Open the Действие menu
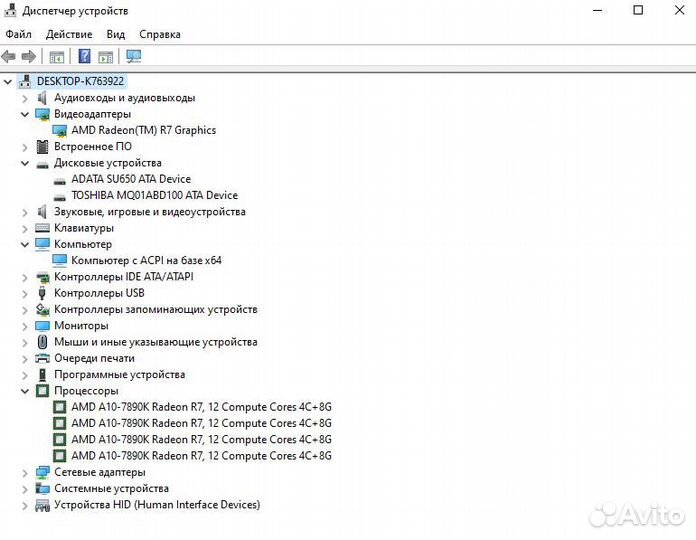This screenshot has height=540, width=696. [x=69, y=34]
